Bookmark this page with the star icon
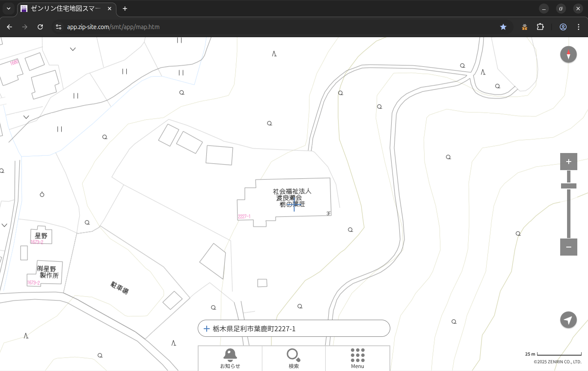The height and width of the screenshot is (371, 588). (503, 27)
